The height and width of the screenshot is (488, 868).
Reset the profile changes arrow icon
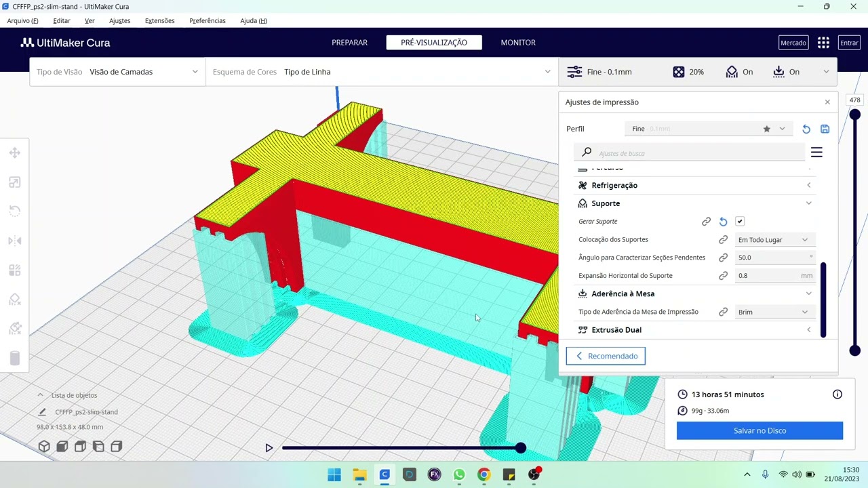coord(806,129)
